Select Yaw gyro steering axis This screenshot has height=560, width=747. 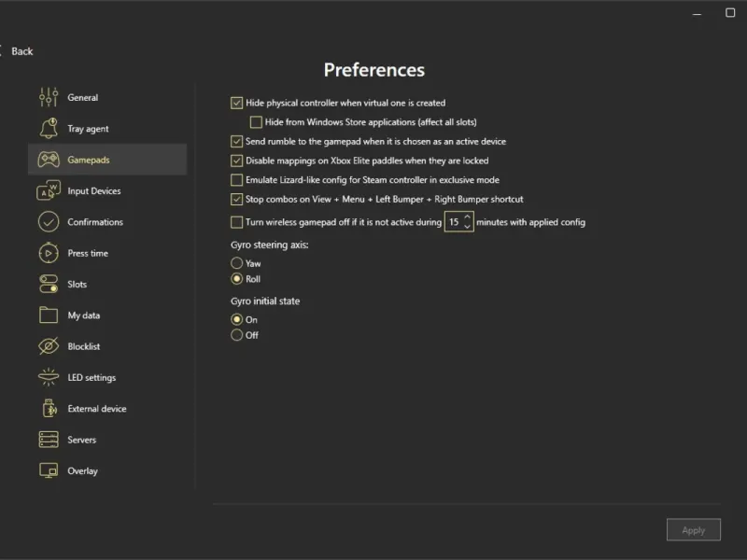click(236, 263)
